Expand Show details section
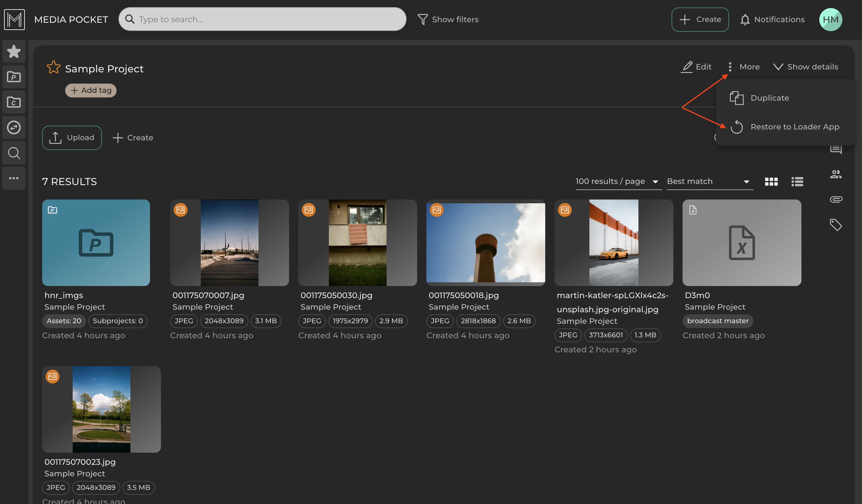The height and width of the screenshot is (504, 862). (x=805, y=67)
